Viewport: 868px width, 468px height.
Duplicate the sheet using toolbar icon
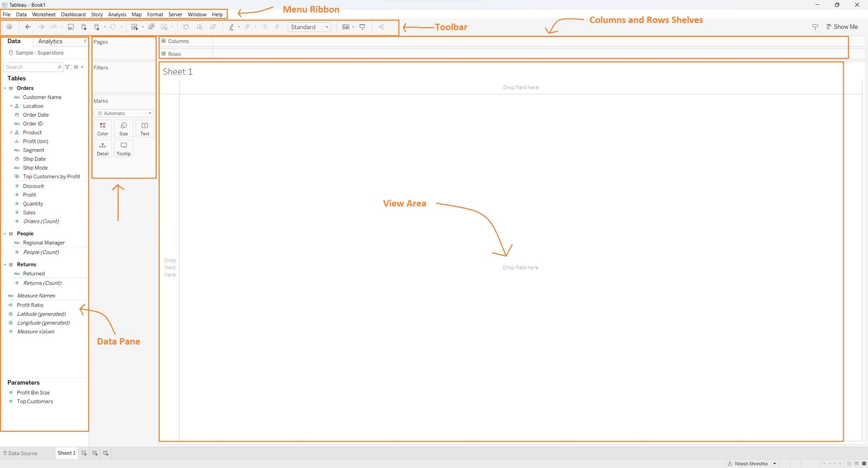[x=151, y=27]
